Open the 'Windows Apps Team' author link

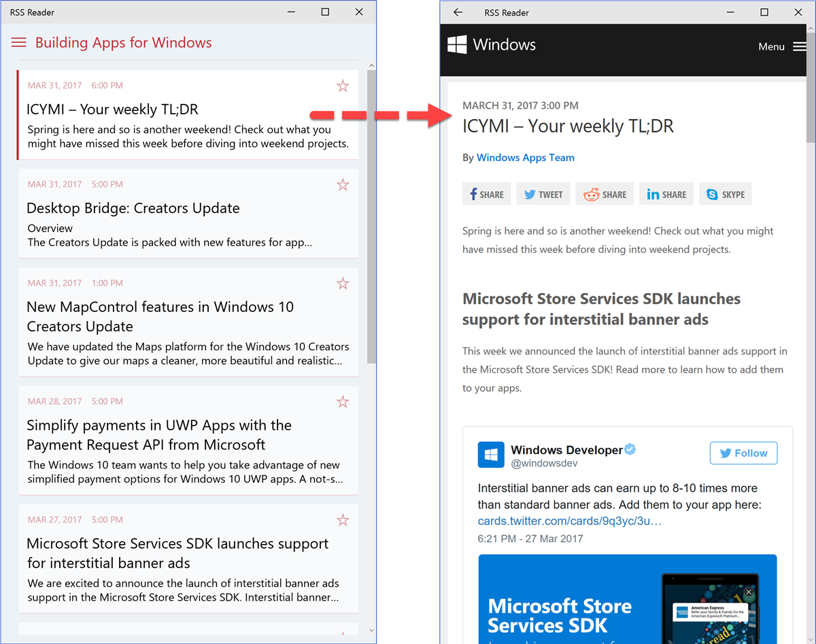(526, 158)
